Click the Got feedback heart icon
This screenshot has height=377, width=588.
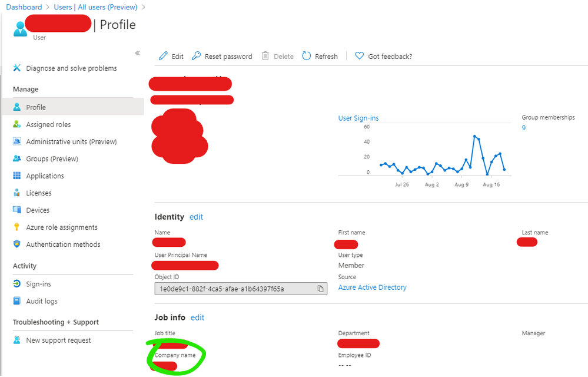(359, 56)
